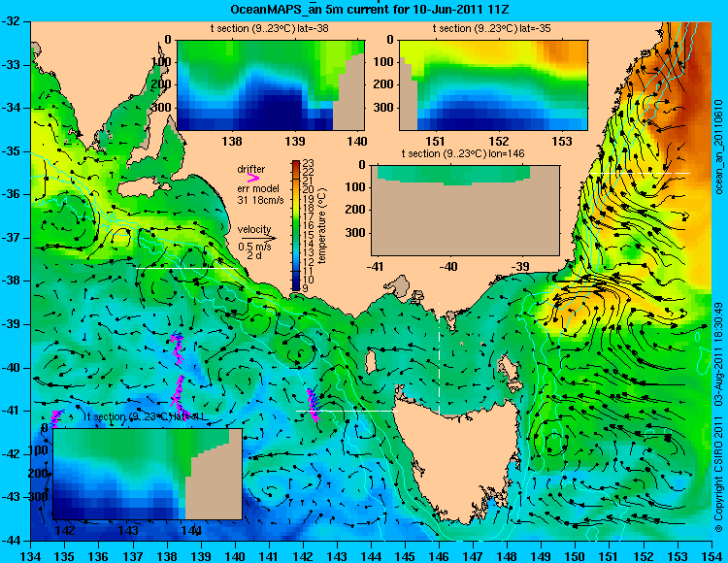Click the 't section (9..23°C) lon=146' heading
The height and width of the screenshot is (563, 728).
463,153
